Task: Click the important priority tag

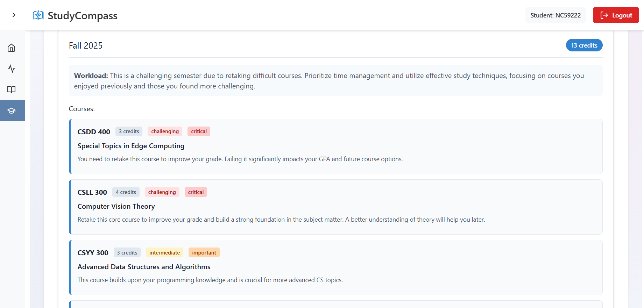Action: [x=204, y=253]
